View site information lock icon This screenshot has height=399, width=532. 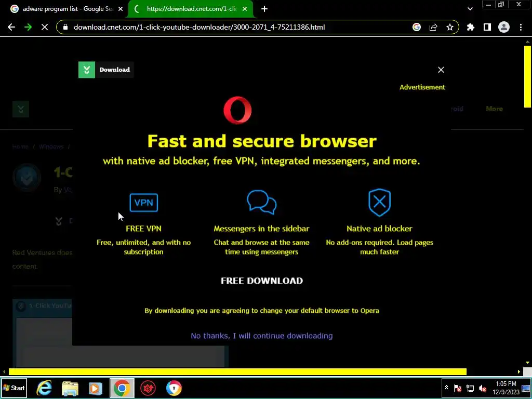pos(66,27)
